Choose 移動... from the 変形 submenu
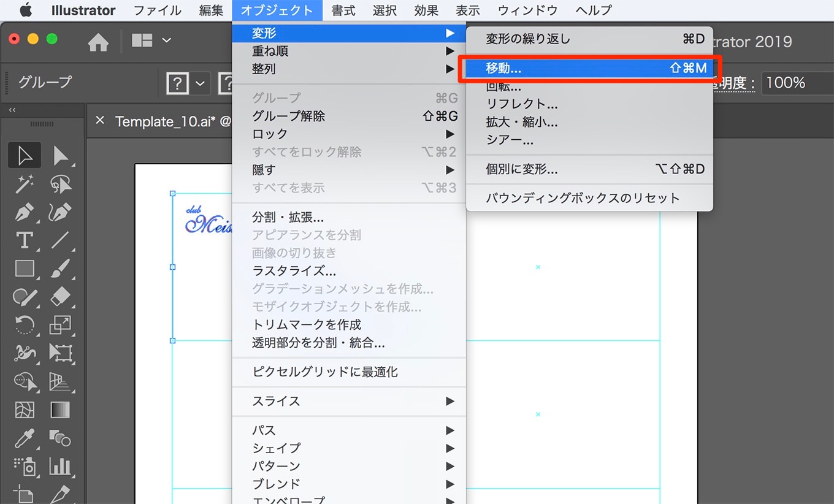834x504 pixels. [x=589, y=68]
